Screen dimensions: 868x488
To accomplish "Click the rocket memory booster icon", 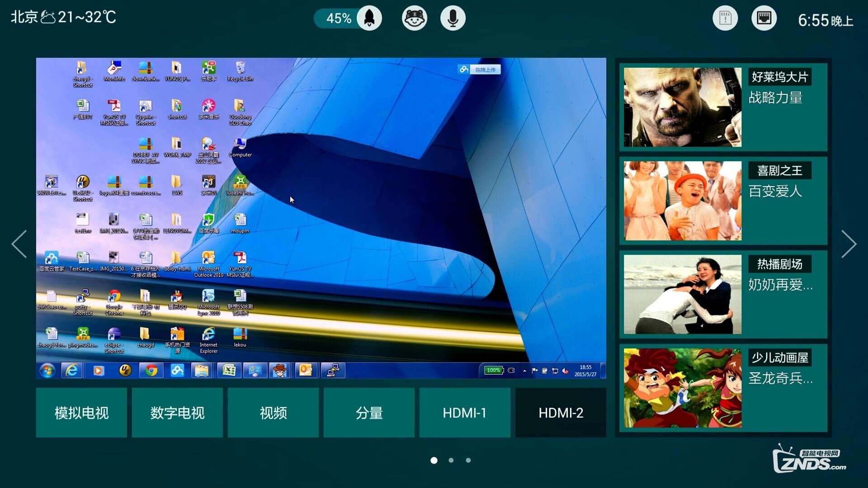I will (x=369, y=18).
